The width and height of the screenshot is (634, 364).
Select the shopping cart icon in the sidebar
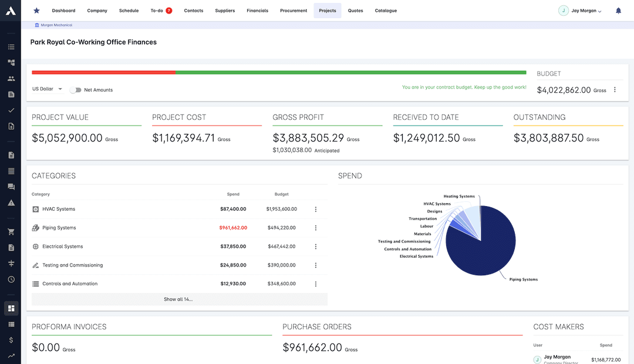(11, 231)
